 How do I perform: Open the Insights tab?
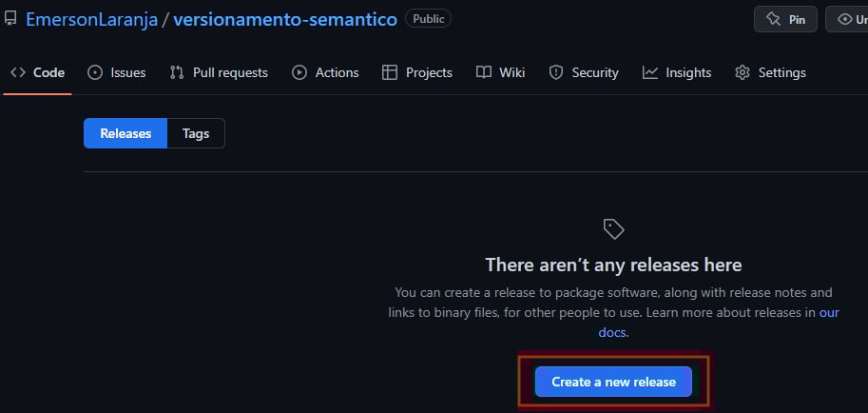pos(677,72)
